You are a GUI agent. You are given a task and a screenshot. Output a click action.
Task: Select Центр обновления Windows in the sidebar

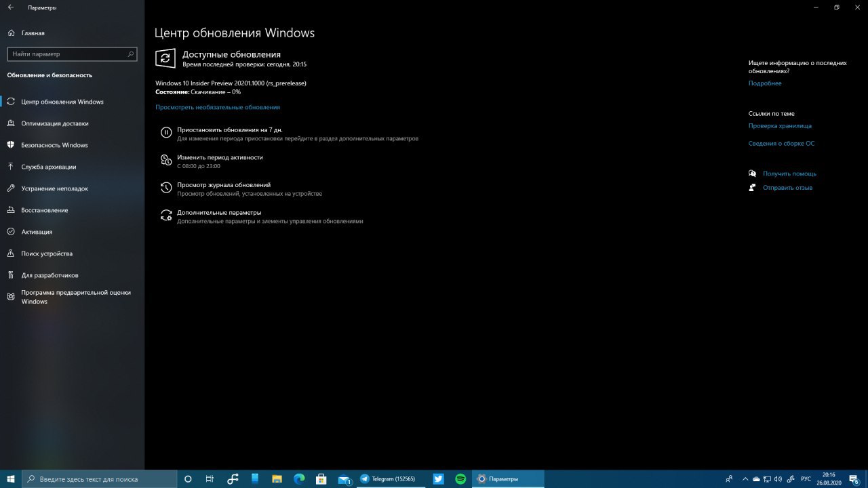(x=62, y=102)
